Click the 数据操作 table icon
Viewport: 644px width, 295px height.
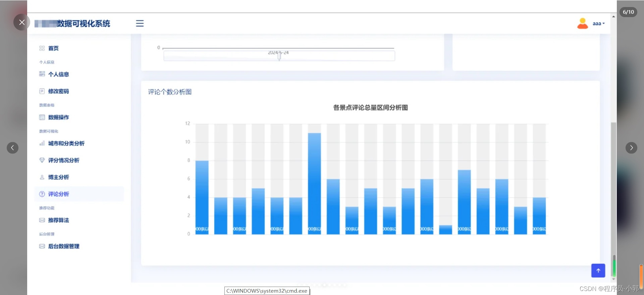point(42,117)
